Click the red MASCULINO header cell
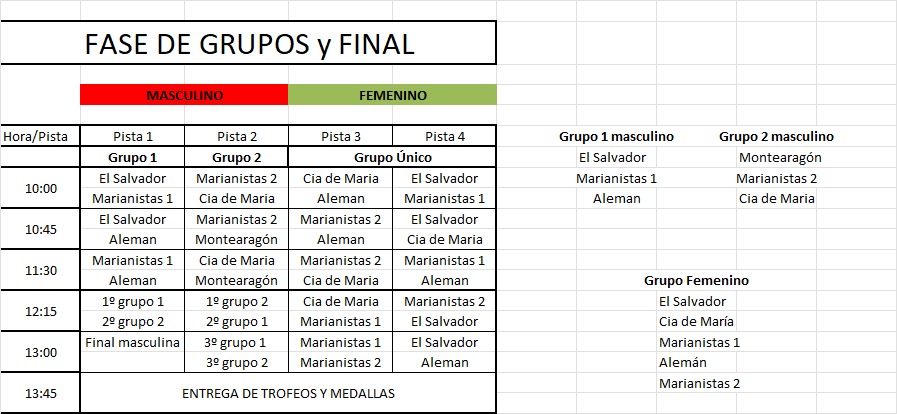The width and height of the screenshot is (897, 414). coord(184,95)
